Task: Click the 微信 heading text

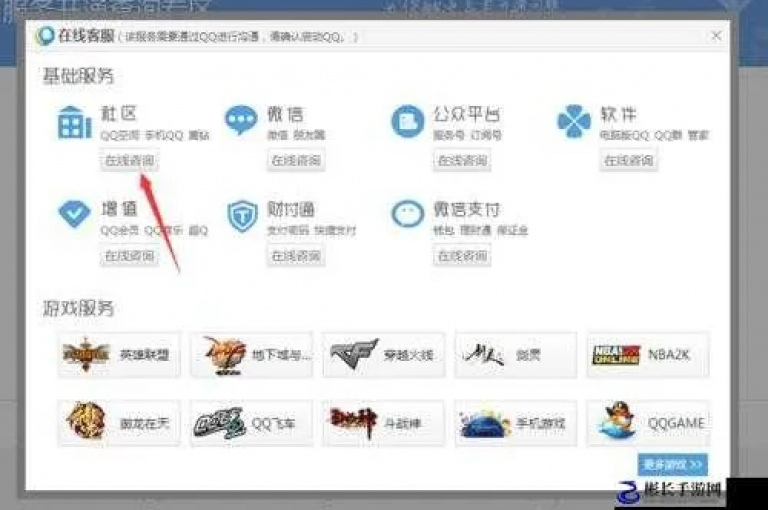Action: 285,114
